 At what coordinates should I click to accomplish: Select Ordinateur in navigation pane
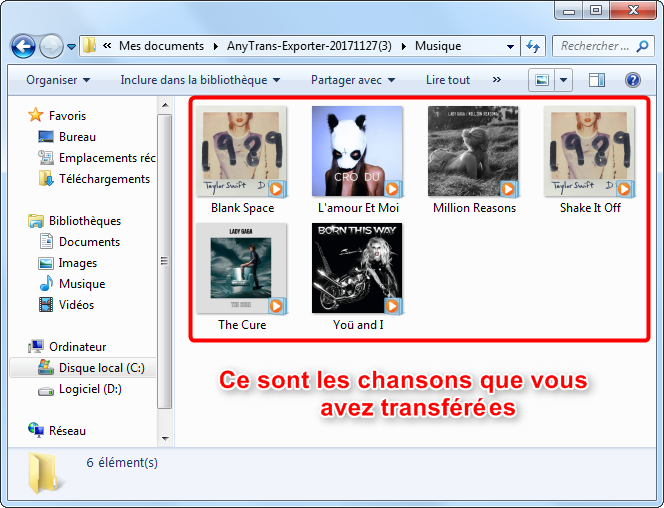pyautogui.click(x=77, y=347)
